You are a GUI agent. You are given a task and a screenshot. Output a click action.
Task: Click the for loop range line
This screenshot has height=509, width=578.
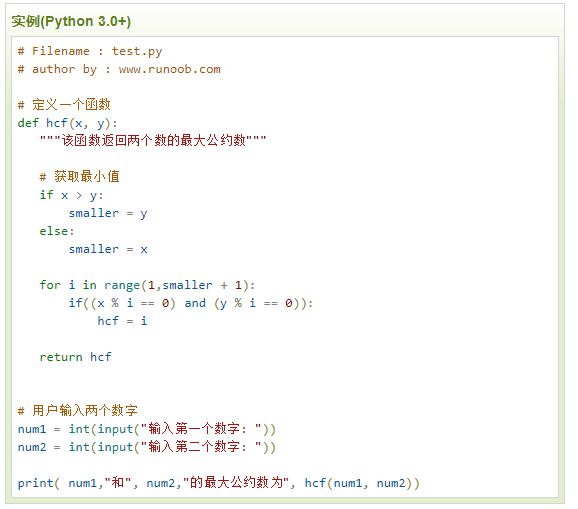point(147,285)
